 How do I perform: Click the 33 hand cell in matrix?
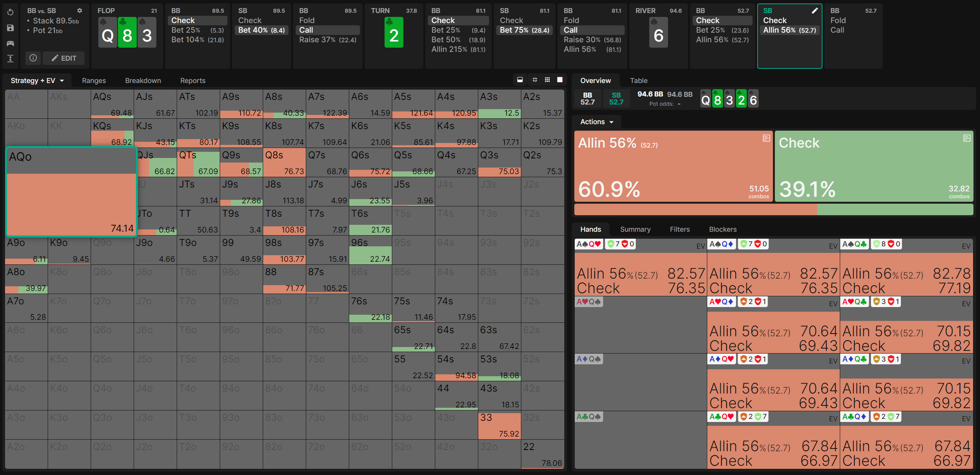[499, 425]
